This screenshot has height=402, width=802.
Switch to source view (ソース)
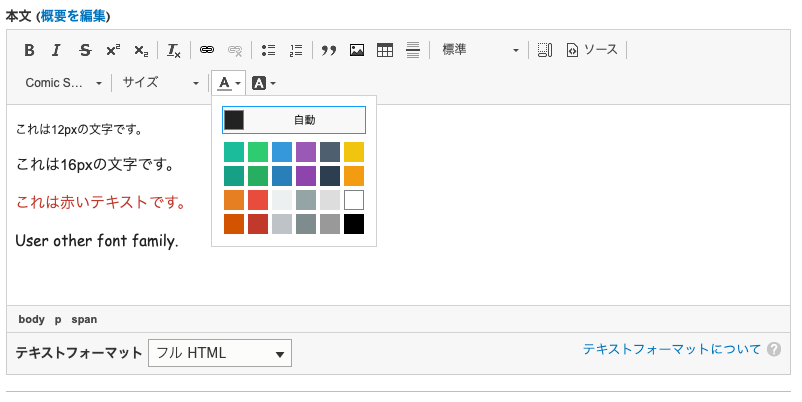coord(592,50)
